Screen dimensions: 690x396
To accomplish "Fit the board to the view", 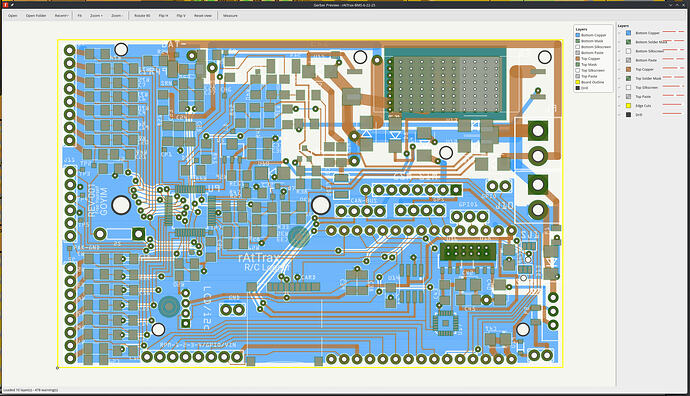I will 80,15.
